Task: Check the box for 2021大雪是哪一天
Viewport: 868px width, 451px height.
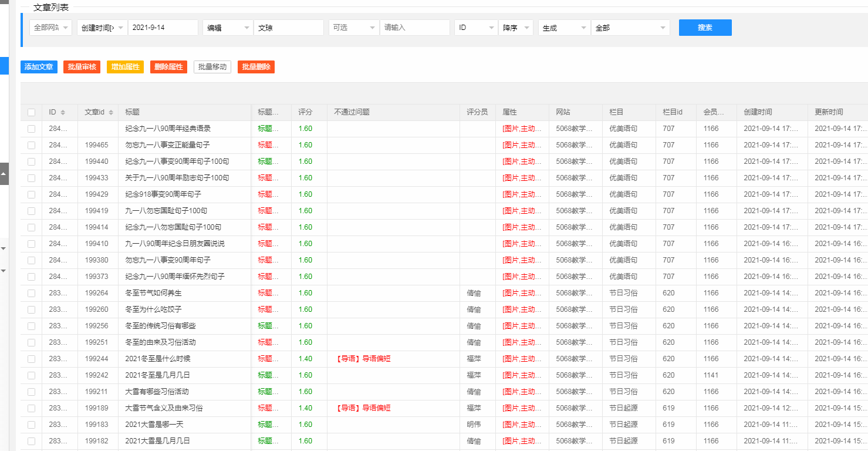Action: (x=31, y=425)
